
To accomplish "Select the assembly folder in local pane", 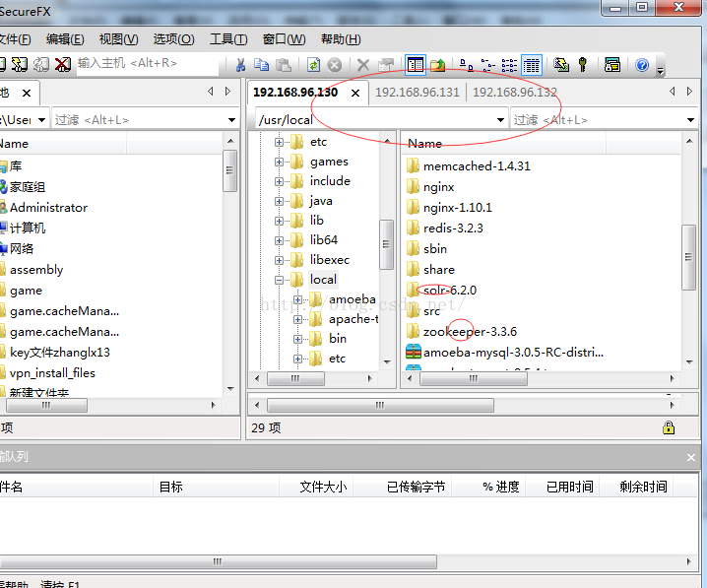I will pyautogui.click(x=36, y=270).
